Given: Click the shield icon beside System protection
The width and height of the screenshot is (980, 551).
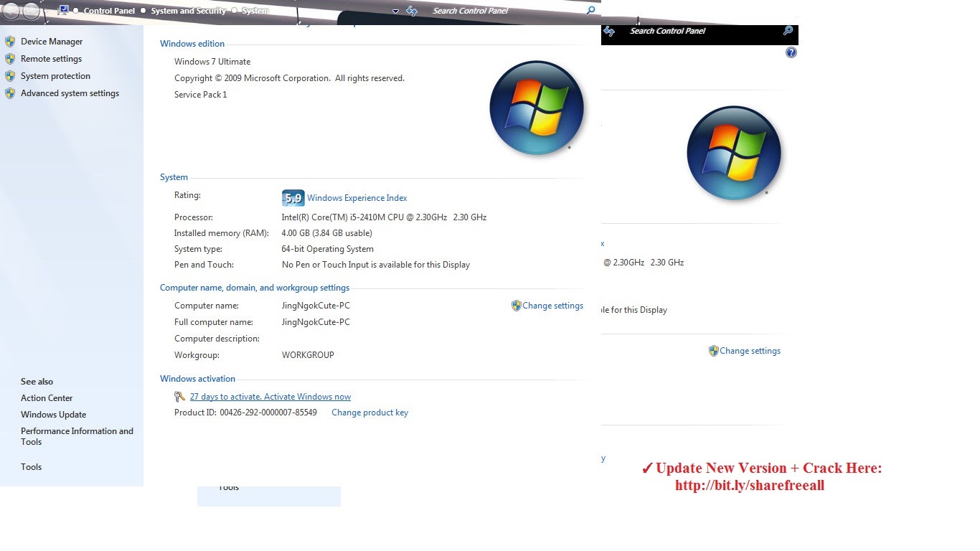Looking at the screenshot, I should 10,76.
